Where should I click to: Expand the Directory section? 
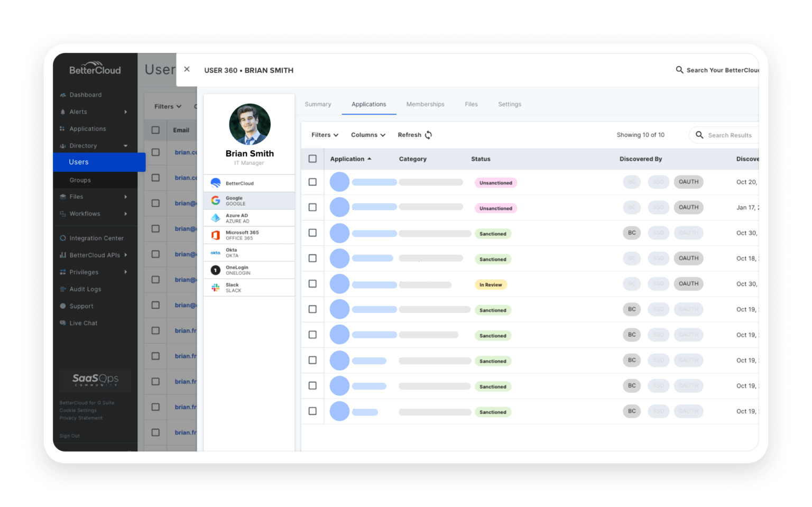(83, 145)
